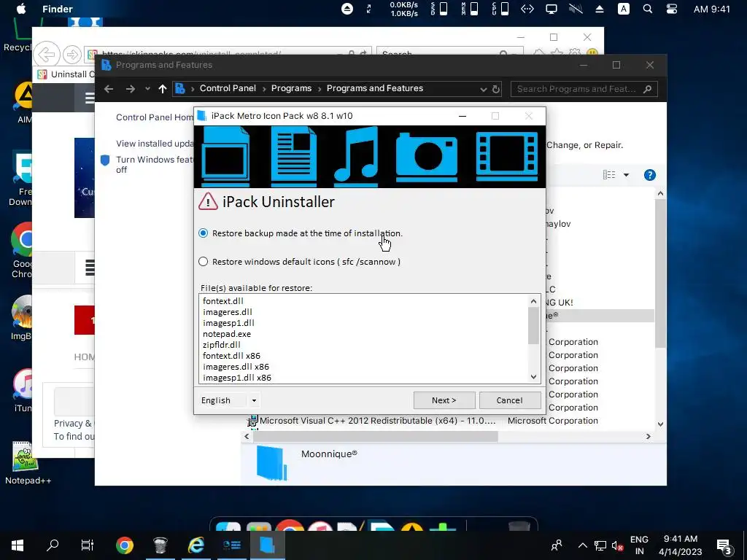Screen dimensions: 747x560
Task: Open the view options dropdown arrow beside the layout icon
Action: pyautogui.click(x=626, y=175)
